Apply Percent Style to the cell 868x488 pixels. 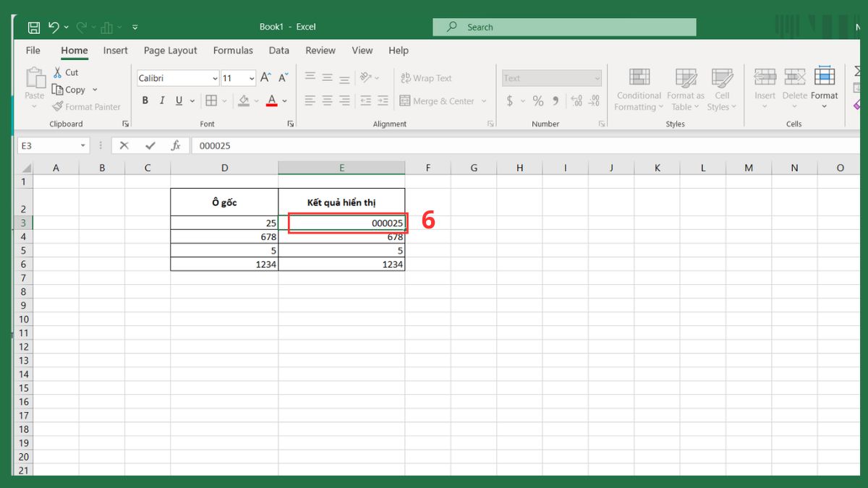537,101
